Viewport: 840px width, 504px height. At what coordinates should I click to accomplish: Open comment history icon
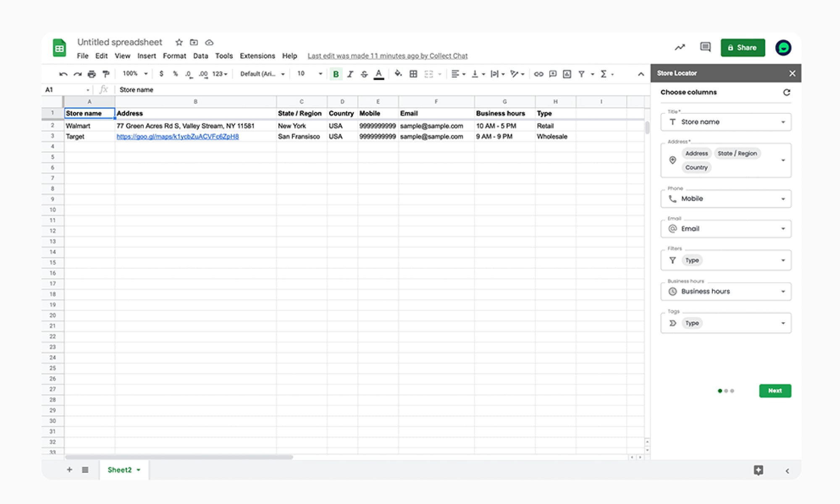[705, 47]
